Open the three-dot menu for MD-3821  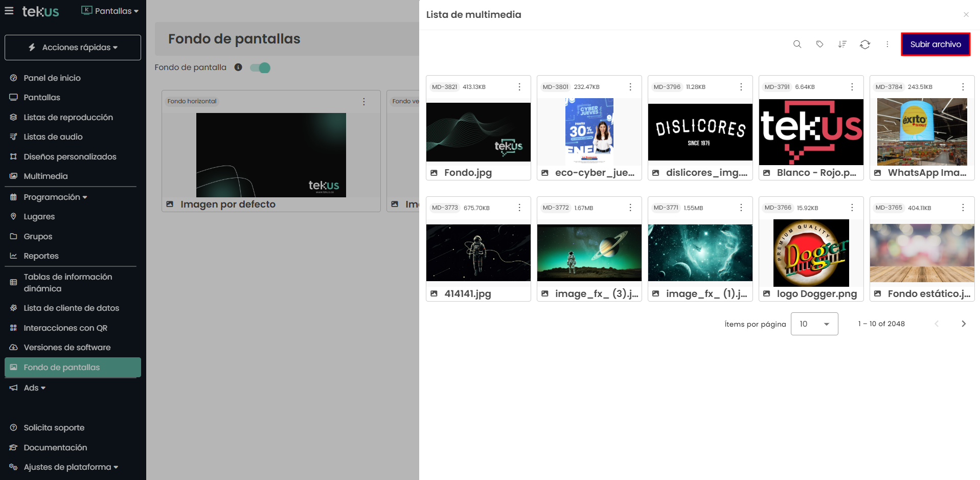[x=519, y=87]
